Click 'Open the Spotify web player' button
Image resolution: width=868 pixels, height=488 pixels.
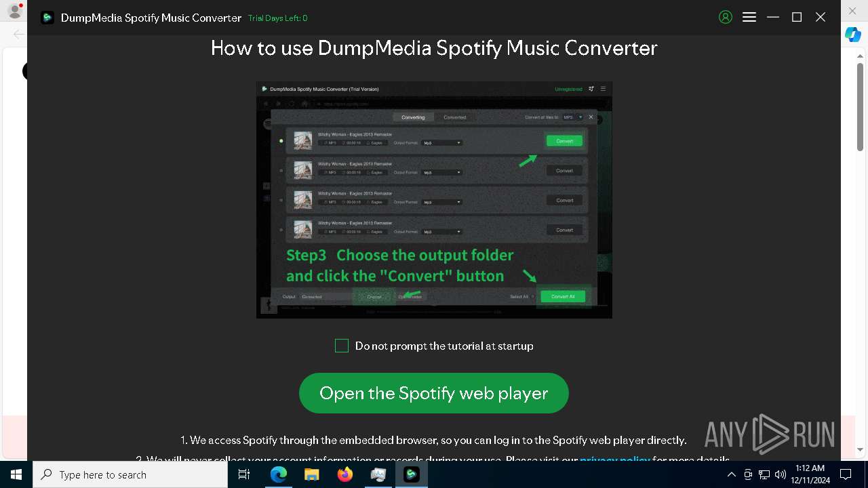click(434, 393)
